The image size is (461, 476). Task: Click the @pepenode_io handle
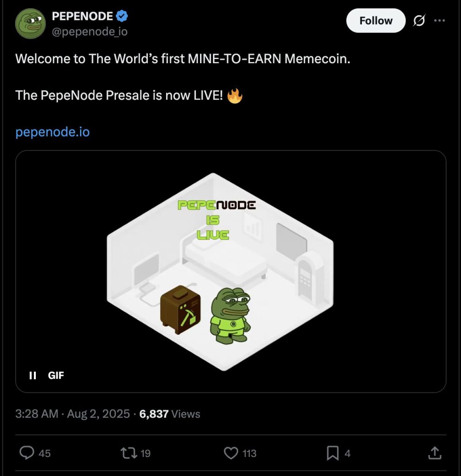click(89, 32)
